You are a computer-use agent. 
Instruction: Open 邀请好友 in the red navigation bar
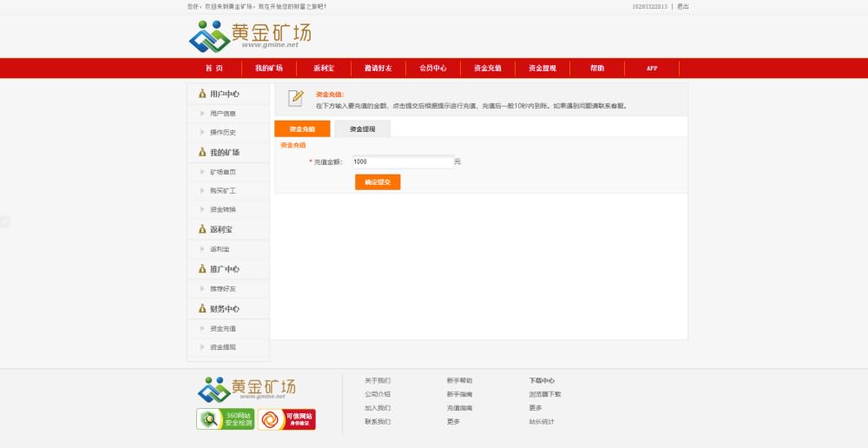pos(378,68)
